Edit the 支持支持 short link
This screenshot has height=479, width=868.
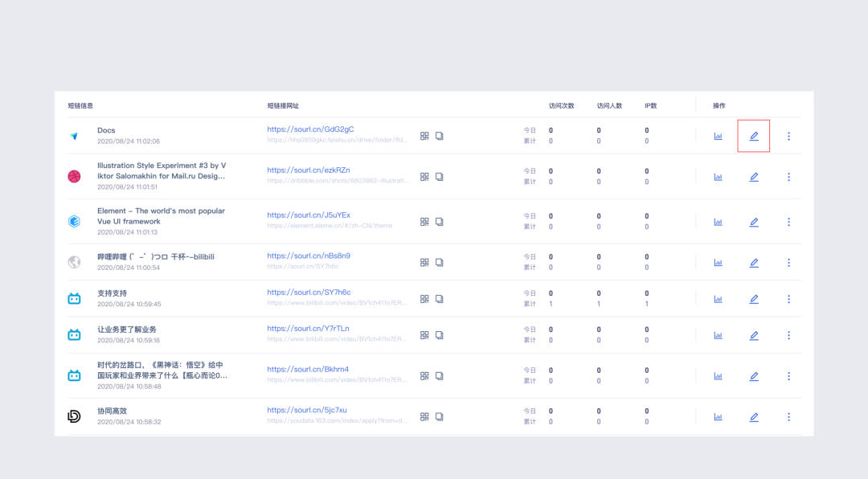tap(754, 299)
